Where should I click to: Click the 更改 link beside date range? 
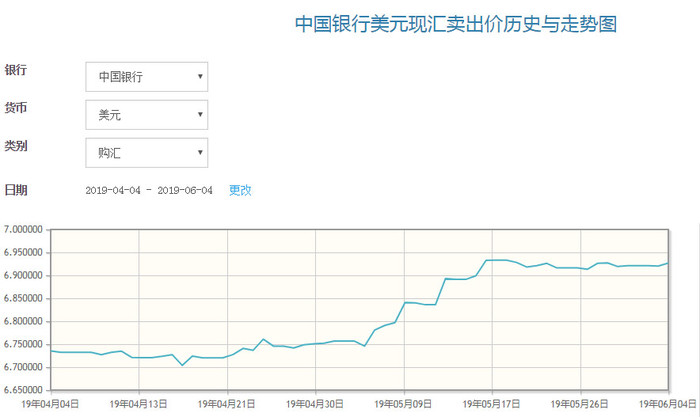[x=240, y=190]
